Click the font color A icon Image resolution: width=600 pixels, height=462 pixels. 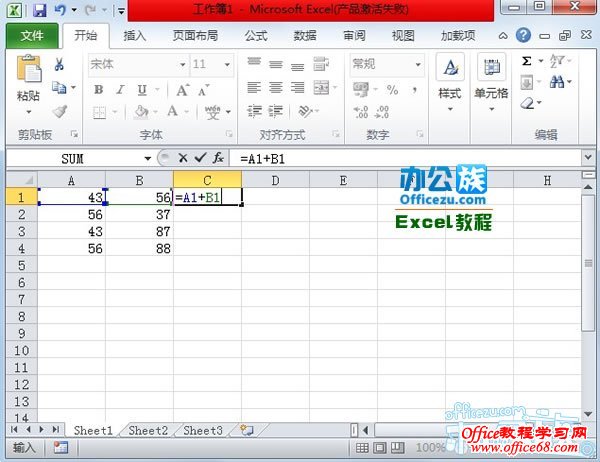[x=173, y=111]
